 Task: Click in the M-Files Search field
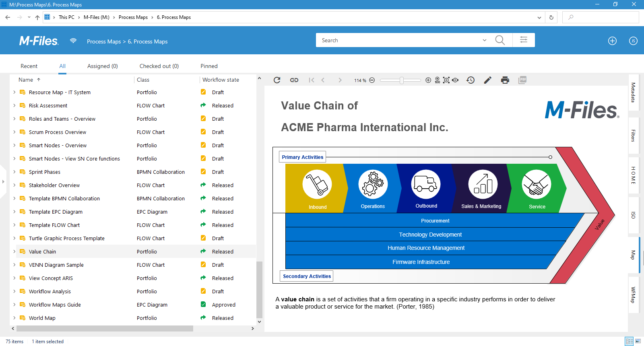pos(398,40)
